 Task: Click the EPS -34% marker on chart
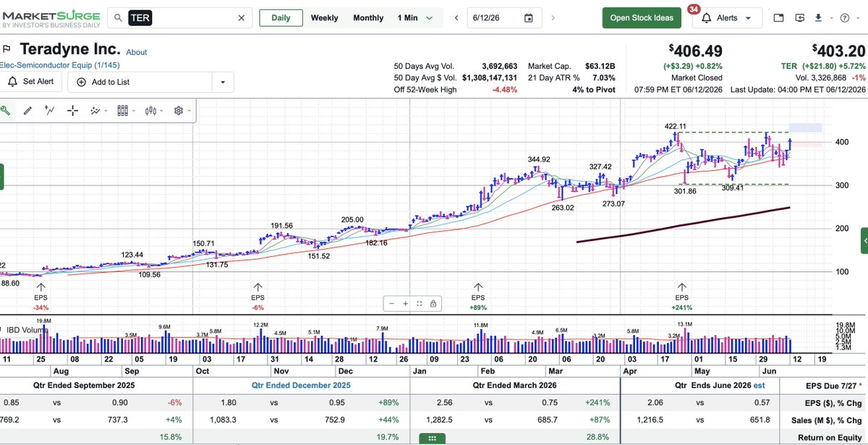coord(41,297)
